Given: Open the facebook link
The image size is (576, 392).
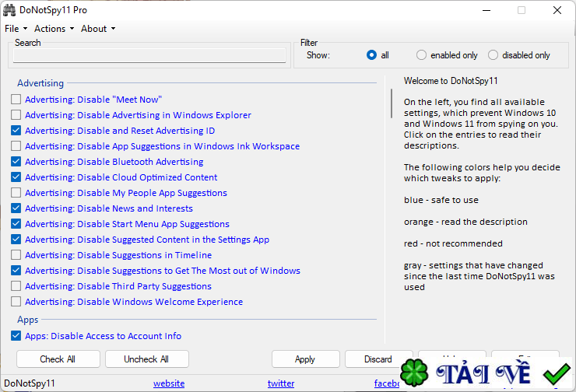Looking at the screenshot, I should [387, 383].
